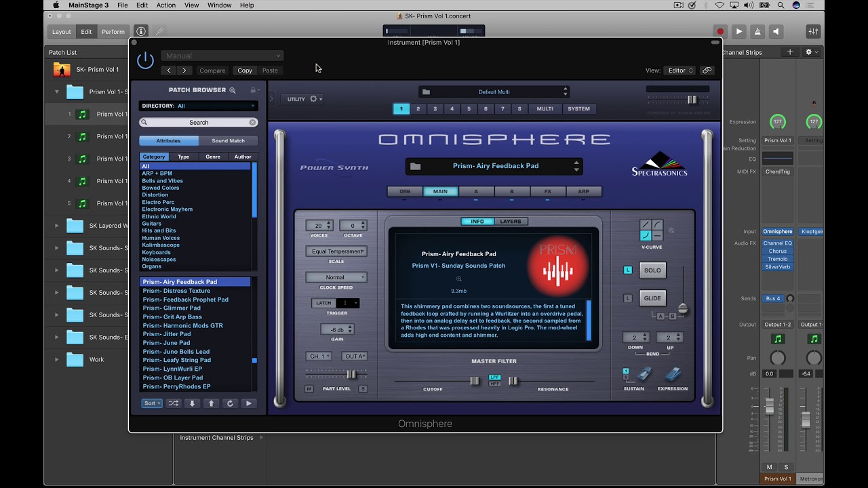
Task: Click the Expression pedal icon
Action: coord(673,373)
